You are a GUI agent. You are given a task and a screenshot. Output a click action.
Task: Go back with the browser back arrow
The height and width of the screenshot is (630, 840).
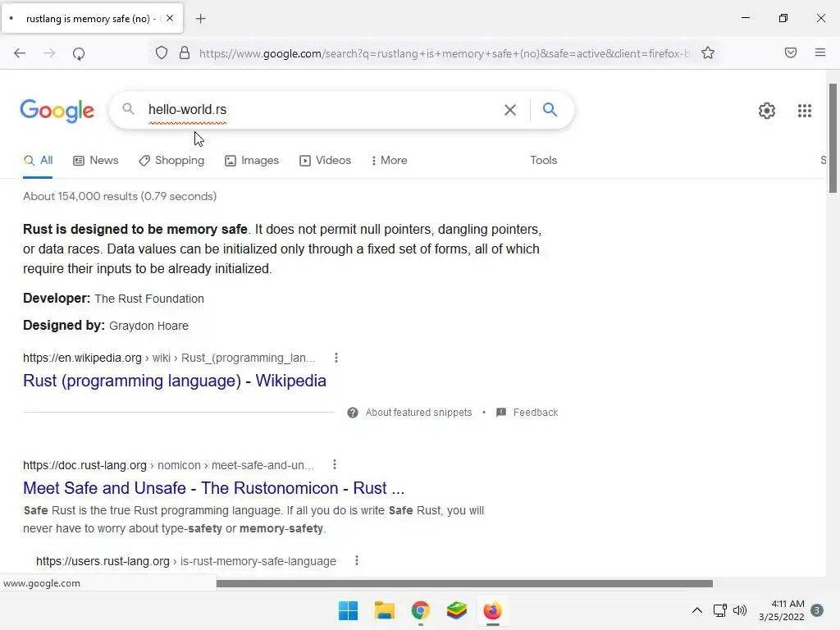(x=20, y=53)
